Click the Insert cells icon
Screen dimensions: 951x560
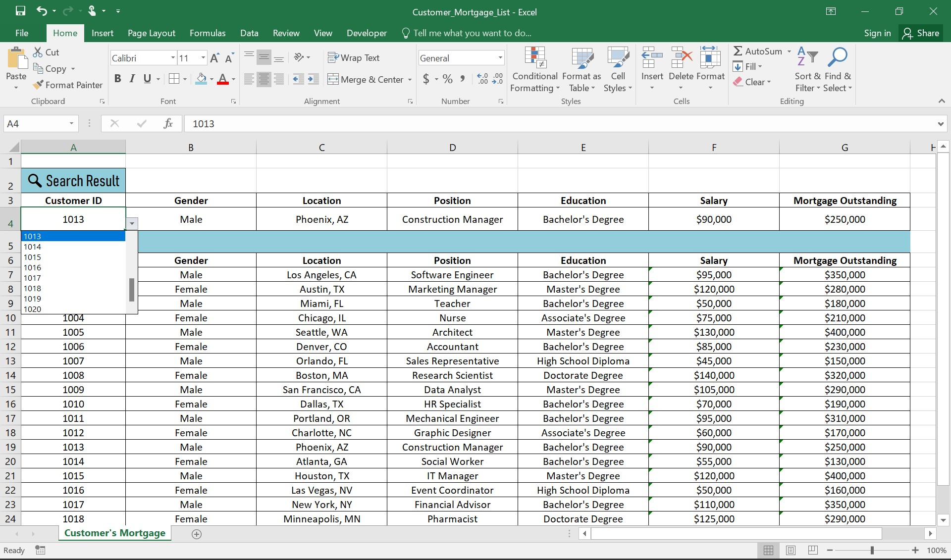point(652,58)
